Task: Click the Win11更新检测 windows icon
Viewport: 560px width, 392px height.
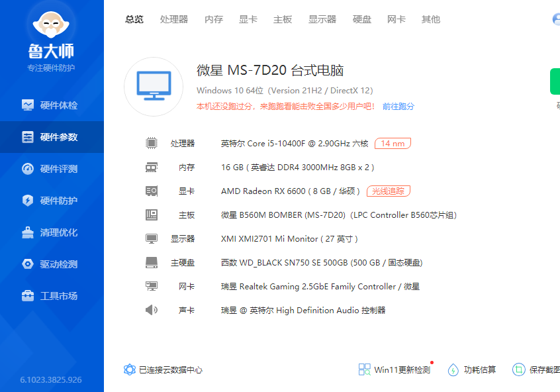Action: pyautogui.click(x=364, y=369)
